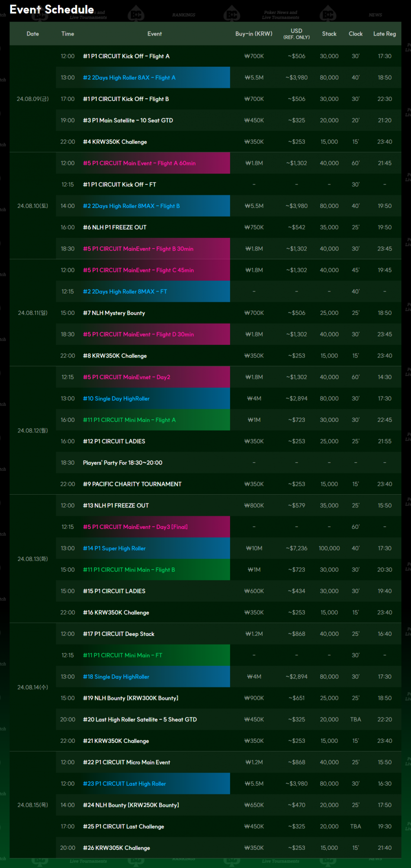411x868 pixels.
Task: Open #3 P1 Main Satellite 10 Seat GTD
Action: 128,120
